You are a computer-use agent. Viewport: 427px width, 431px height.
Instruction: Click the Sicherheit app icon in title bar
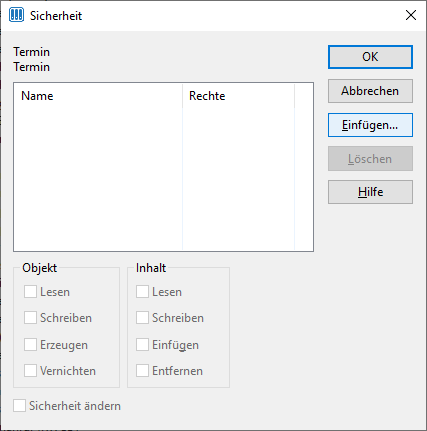click(x=16, y=15)
